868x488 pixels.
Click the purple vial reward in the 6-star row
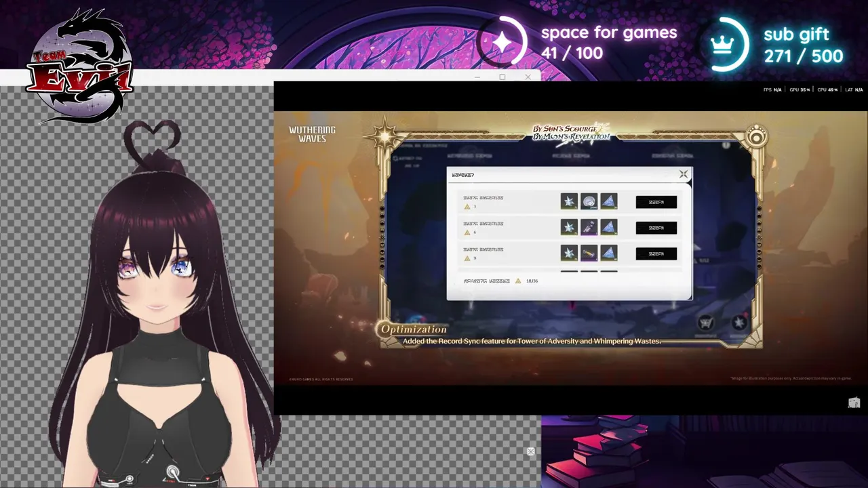click(x=589, y=227)
